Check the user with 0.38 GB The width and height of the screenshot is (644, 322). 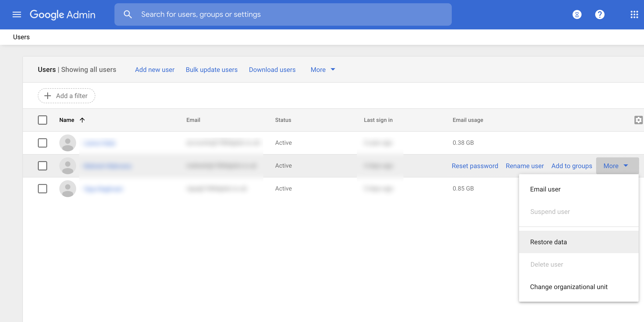(43, 143)
